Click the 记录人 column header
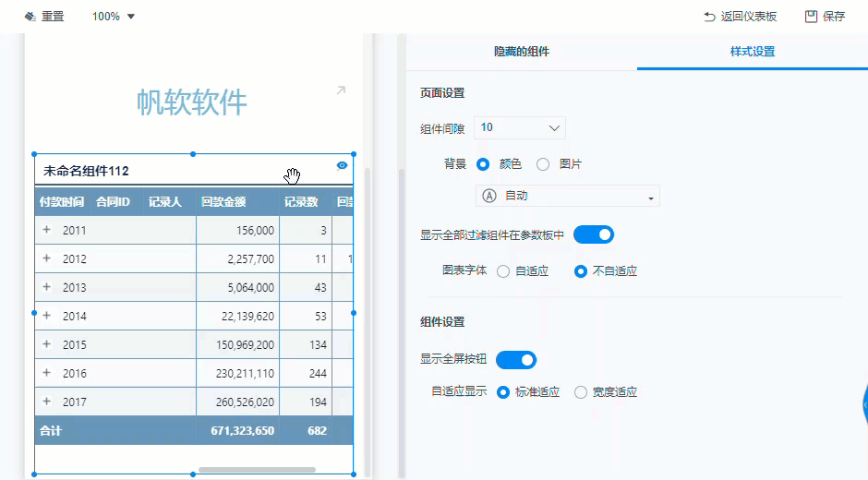868x480 pixels. click(x=165, y=202)
